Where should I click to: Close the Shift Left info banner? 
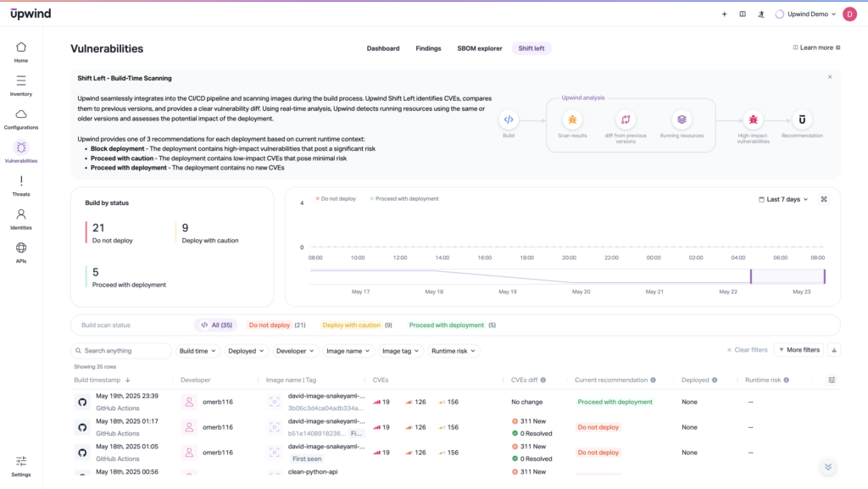(830, 77)
